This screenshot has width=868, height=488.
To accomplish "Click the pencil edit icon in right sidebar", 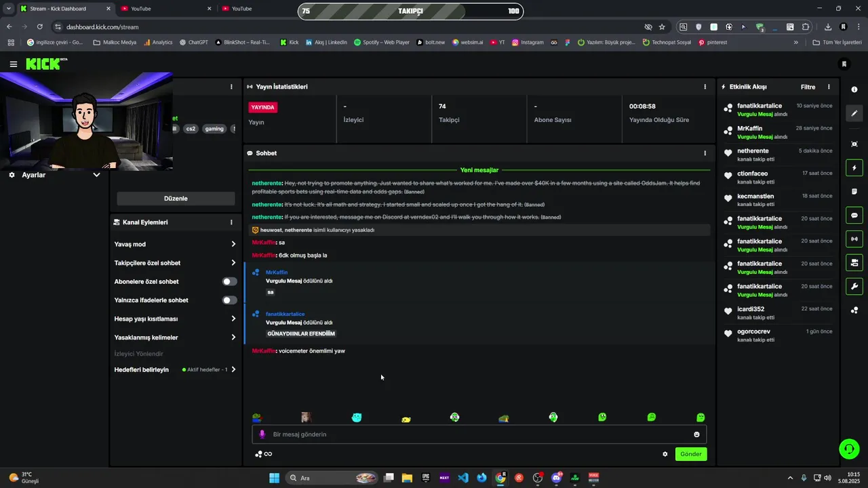I will [x=854, y=114].
